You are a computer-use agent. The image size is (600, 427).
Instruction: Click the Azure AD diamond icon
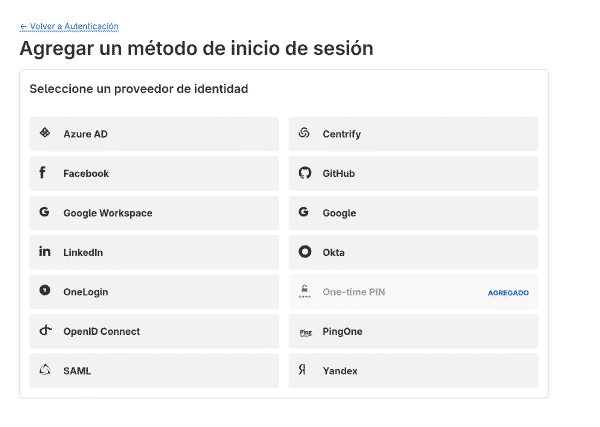click(45, 133)
